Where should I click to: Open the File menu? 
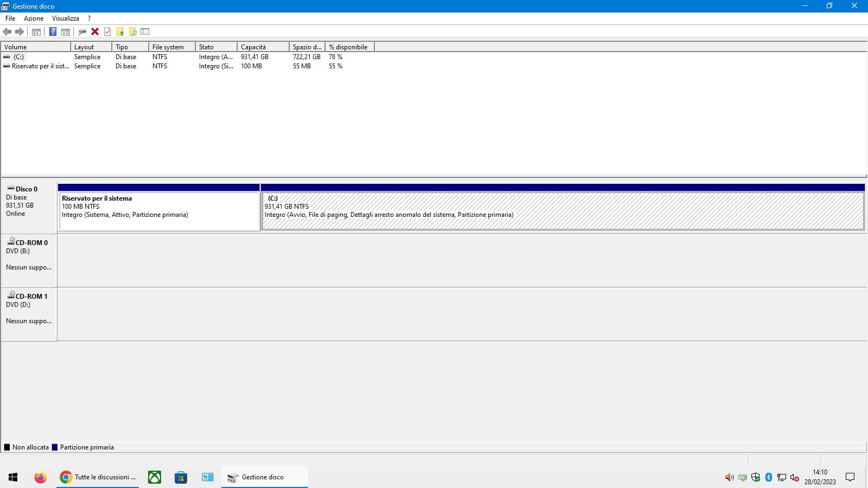click(x=10, y=18)
